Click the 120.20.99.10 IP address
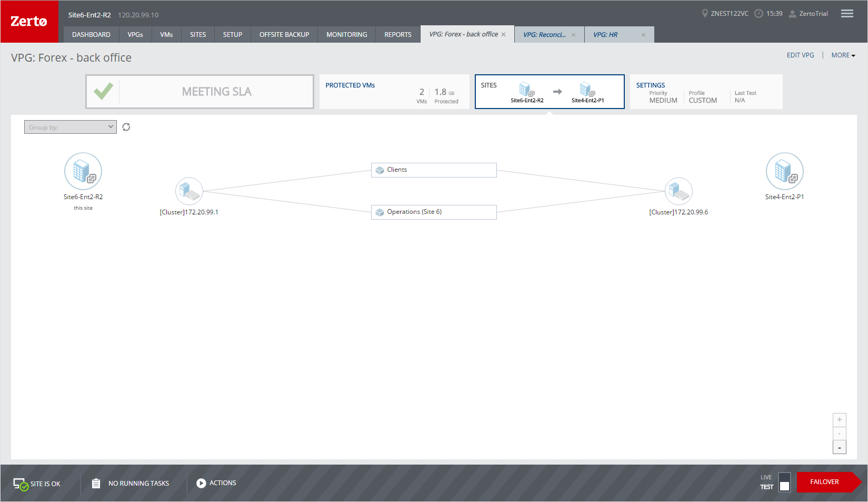Viewport: 868px width, 502px height. 138,15
